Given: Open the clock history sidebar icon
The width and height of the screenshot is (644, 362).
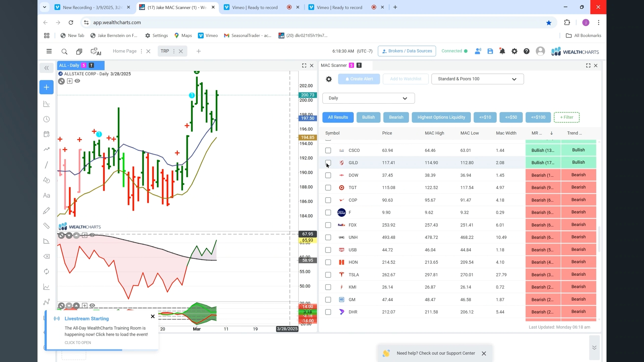Looking at the screenshot, I should 47,119.
